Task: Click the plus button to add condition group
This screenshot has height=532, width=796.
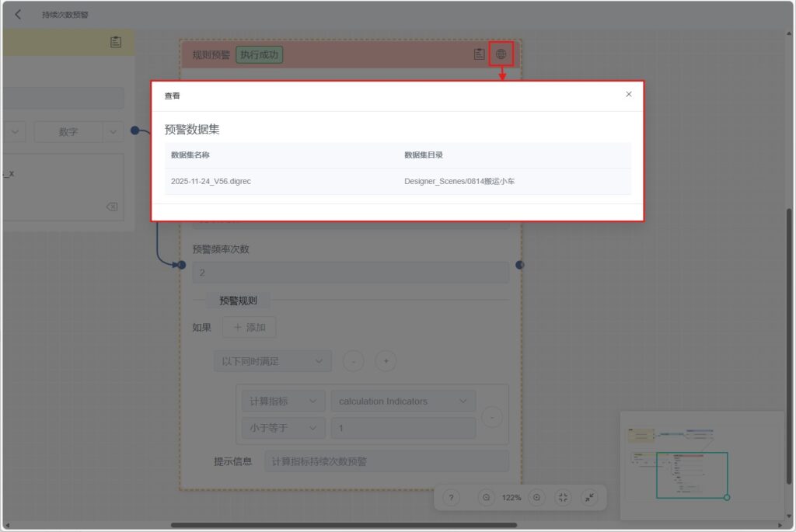Action: point(386,361)
